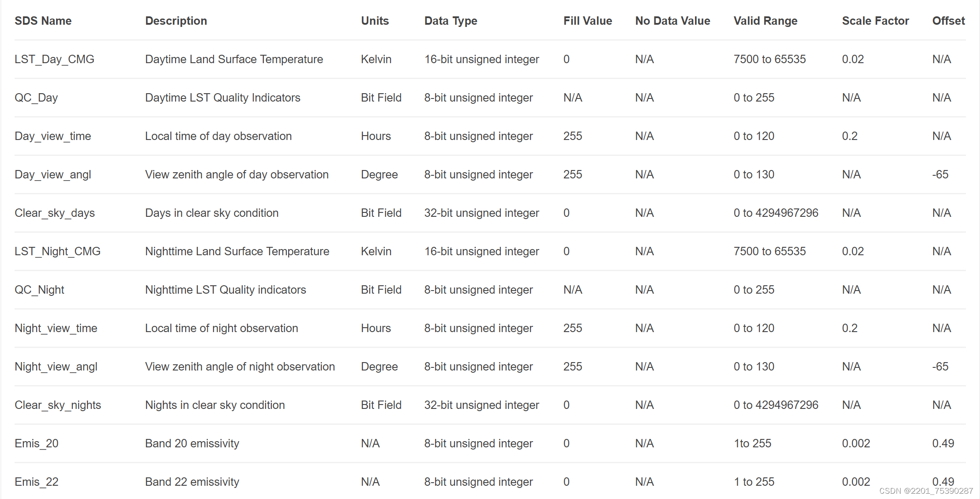
Task: Click the SDS Name column header
Action: (x=43, y=21)
